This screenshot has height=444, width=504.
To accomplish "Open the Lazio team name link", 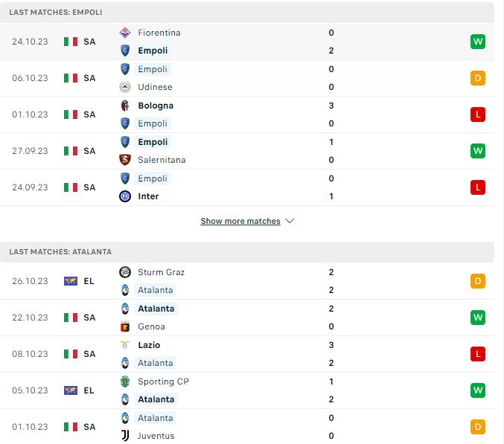I will [x=149, y=345].
